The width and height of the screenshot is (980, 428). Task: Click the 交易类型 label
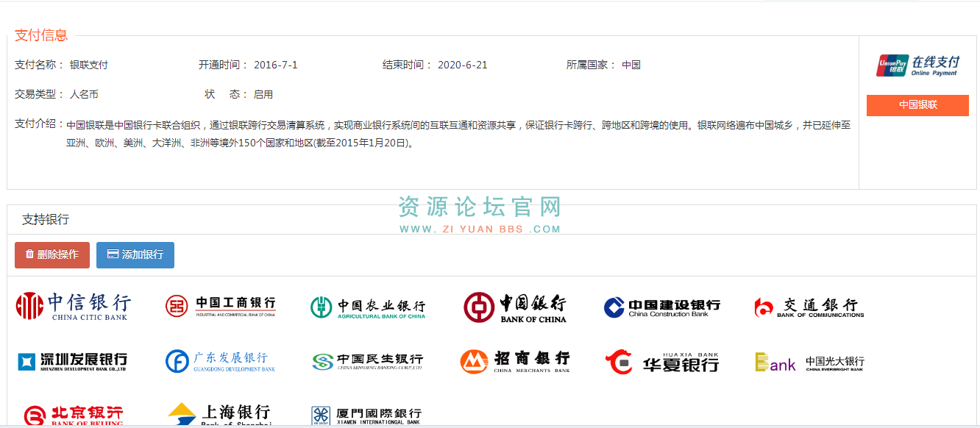click(39, 94)
